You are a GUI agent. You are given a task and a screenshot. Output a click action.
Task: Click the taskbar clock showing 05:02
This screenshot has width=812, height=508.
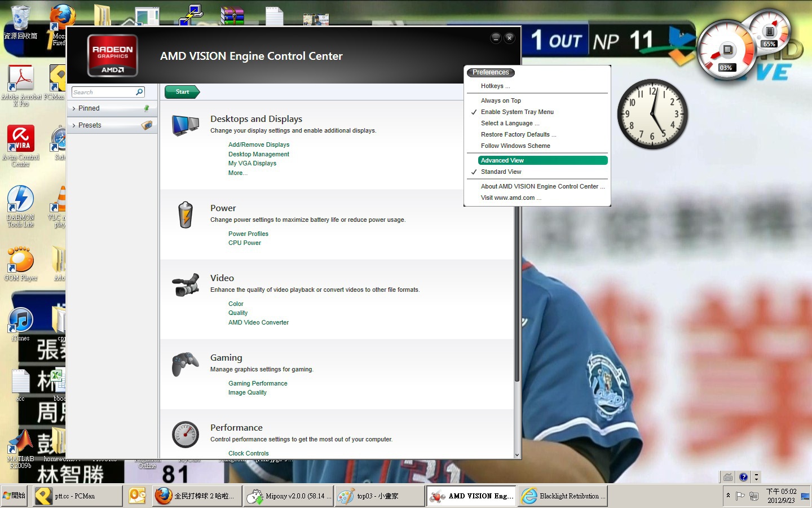[781, 496]
